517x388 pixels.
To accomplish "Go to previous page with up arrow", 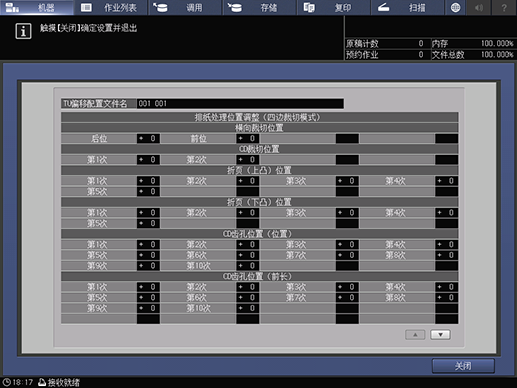I will coord(415,335).
